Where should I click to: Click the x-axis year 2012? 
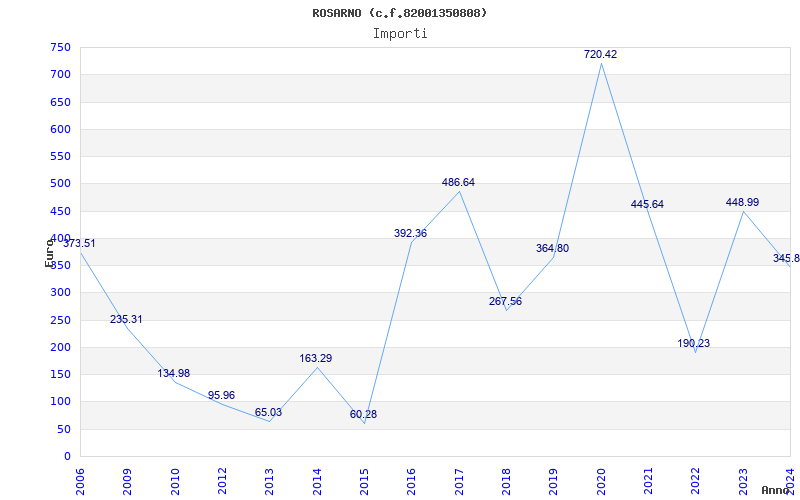222,482
